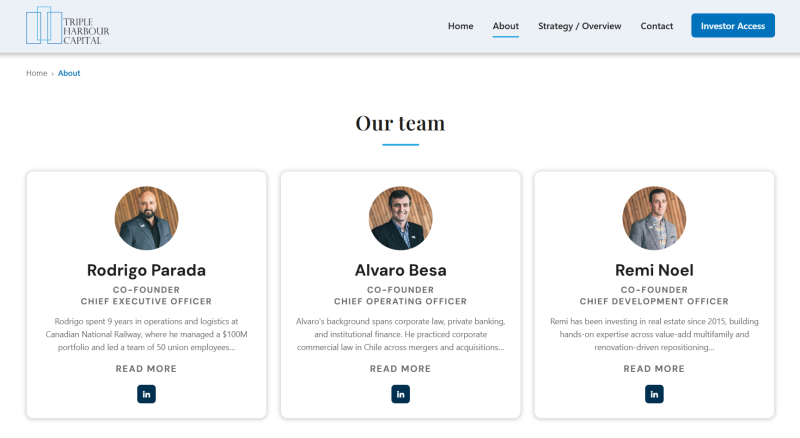This screenshot has height=438, width=800.
Task: Open Strategy / Overview in navigation
Action: [579, 26]
